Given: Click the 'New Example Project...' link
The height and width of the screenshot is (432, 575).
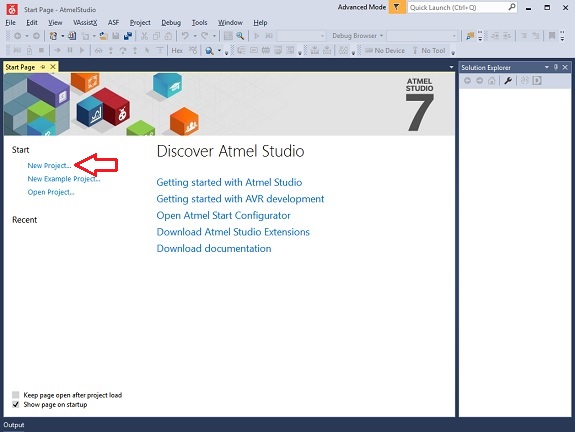Looking at the screenshot, I should tap(64, 179).
